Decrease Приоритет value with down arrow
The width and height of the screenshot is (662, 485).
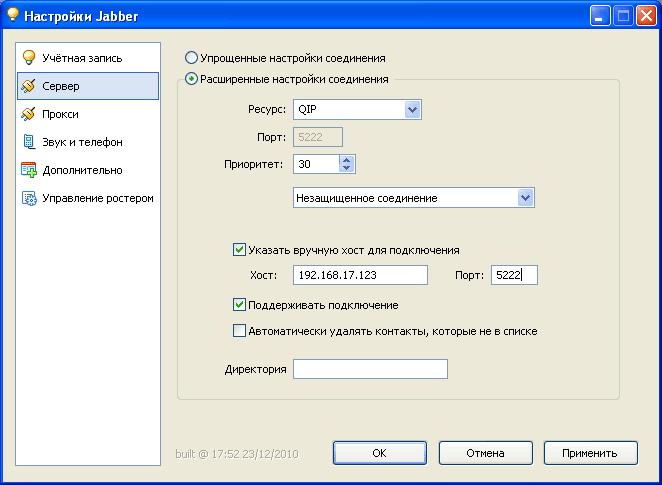coord(346,168)
